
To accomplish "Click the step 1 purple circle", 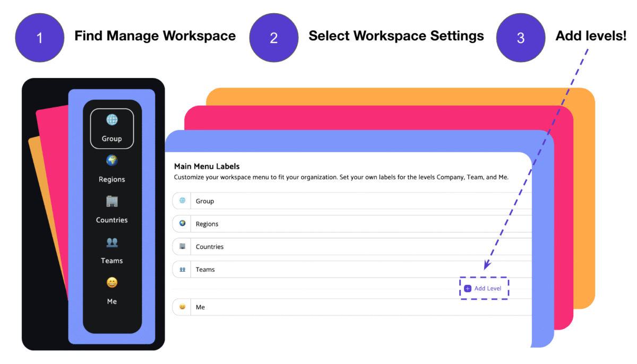I will tap(40, 38).
